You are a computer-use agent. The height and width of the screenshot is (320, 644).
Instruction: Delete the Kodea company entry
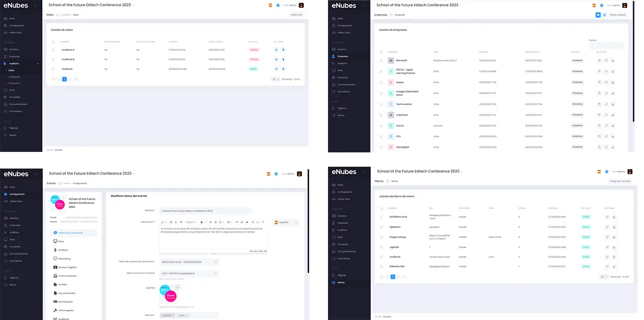click(613, 82)
